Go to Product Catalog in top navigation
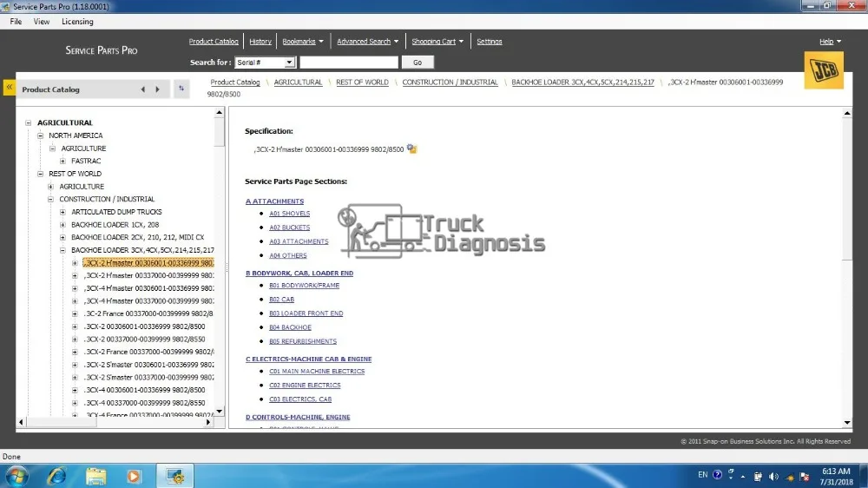Image resolution: width=868 pixels, height=488 pixels. point(214,42)
